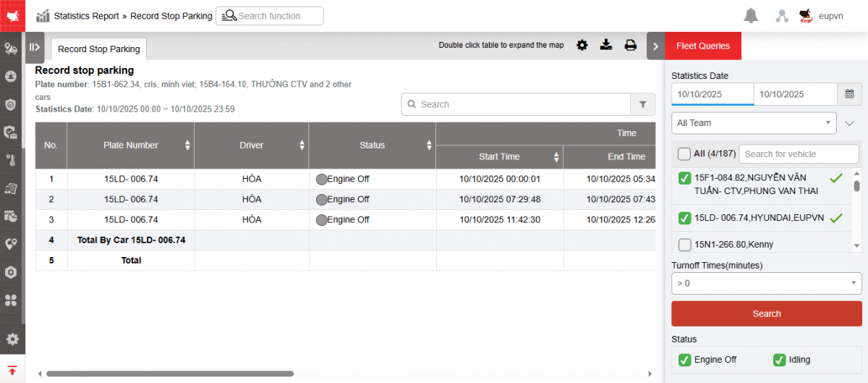Screen dimensions: 868x383
Task: Click the table filter funnel icon
Action: [642, 104]
